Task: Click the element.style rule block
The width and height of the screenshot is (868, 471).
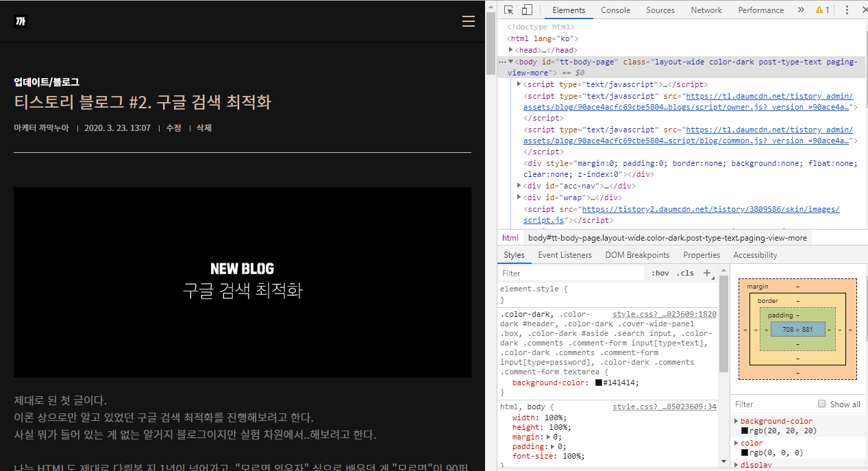Action: pos(608,294)
